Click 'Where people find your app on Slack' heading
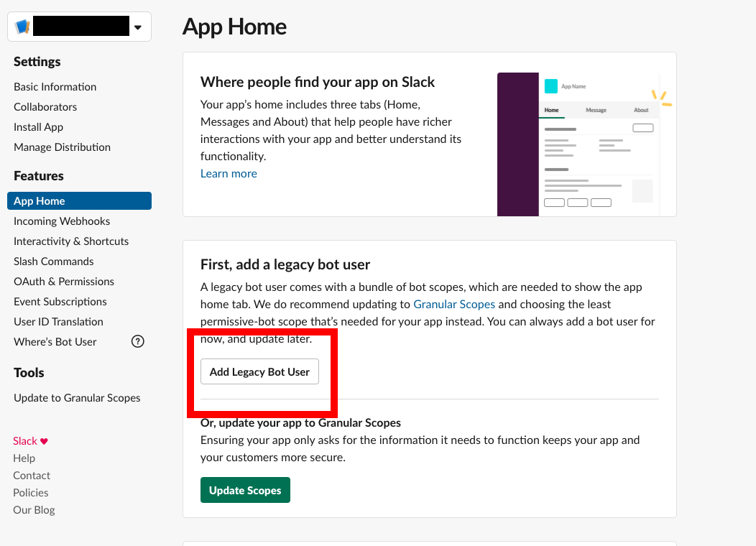Screen dimensions: 756x546 point(318,83)
